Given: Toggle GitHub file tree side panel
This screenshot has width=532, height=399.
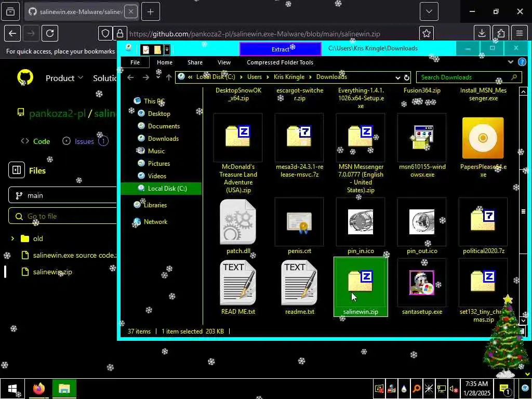Looking at the screenshot, I should tap(17, 170).
